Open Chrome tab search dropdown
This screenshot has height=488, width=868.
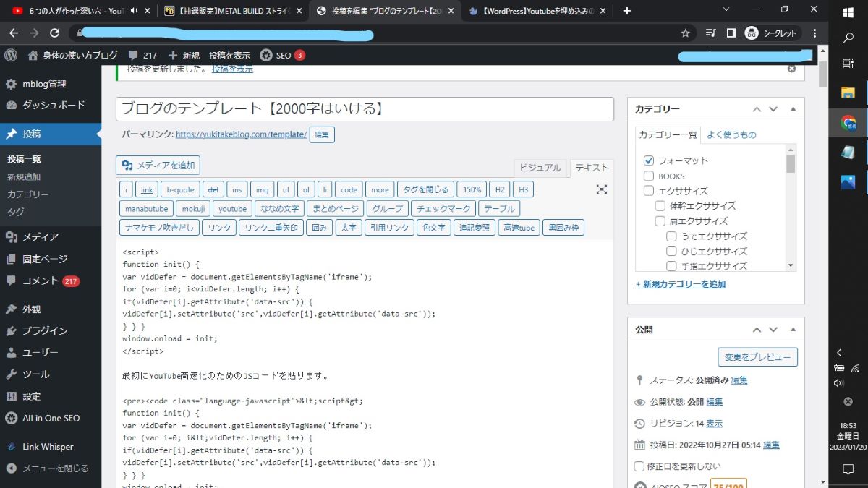click(727, 9)
